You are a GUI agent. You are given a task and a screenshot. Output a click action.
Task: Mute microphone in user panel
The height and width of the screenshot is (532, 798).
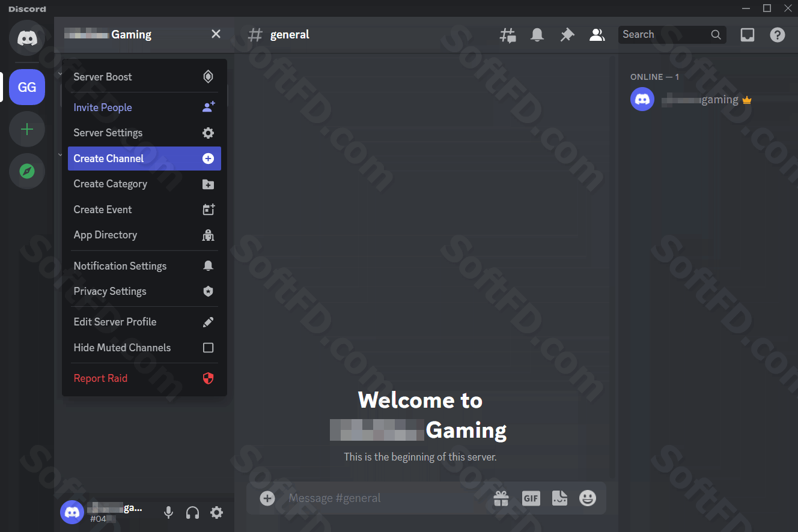click(169, 512)
